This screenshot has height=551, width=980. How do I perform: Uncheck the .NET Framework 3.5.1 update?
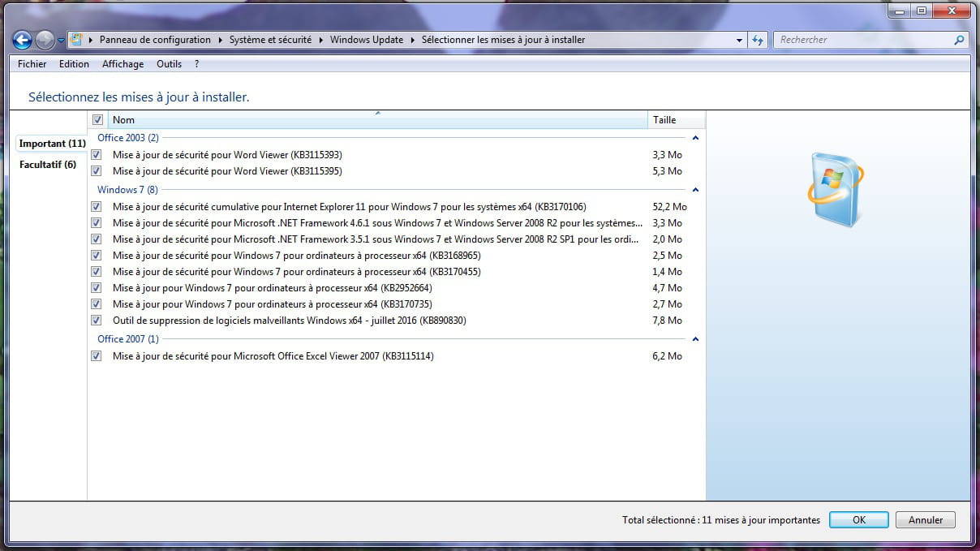(97, 239)
